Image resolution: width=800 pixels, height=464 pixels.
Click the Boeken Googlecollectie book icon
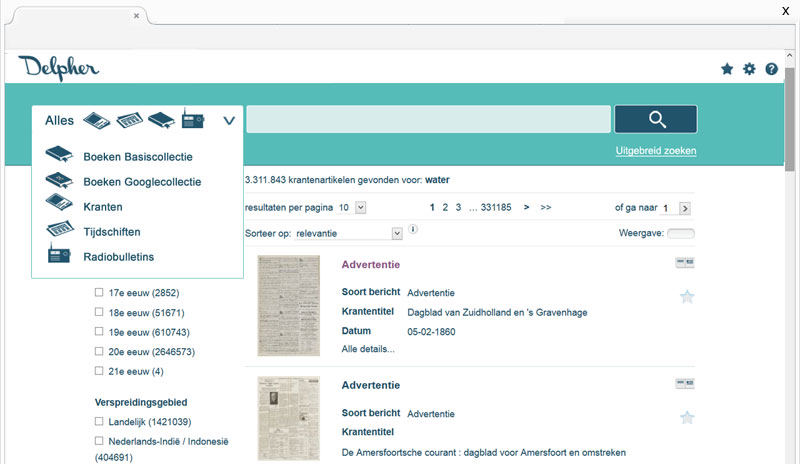(x=59, y=180)
